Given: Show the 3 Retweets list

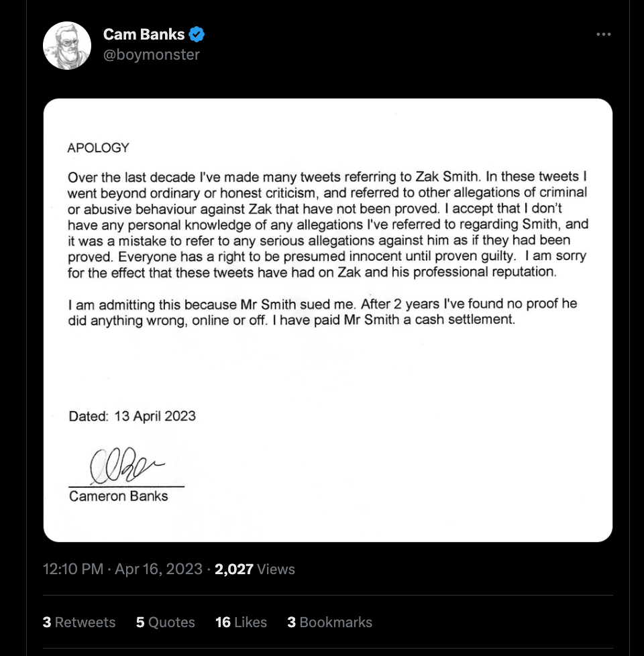Looking at the screenshot, I should pyautogui.click(x=79, y=622).
